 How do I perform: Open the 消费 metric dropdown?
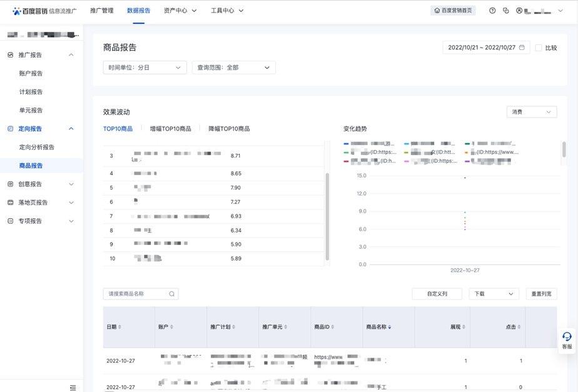531,112
